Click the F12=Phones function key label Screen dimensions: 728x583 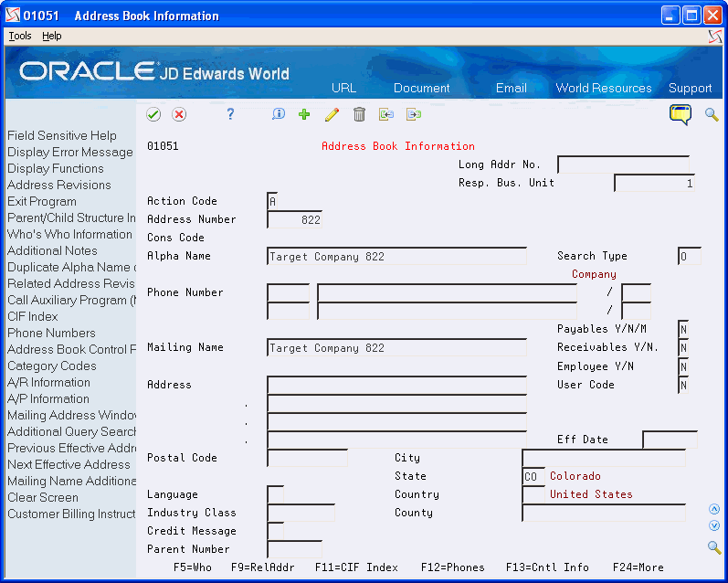pos(452,567)
